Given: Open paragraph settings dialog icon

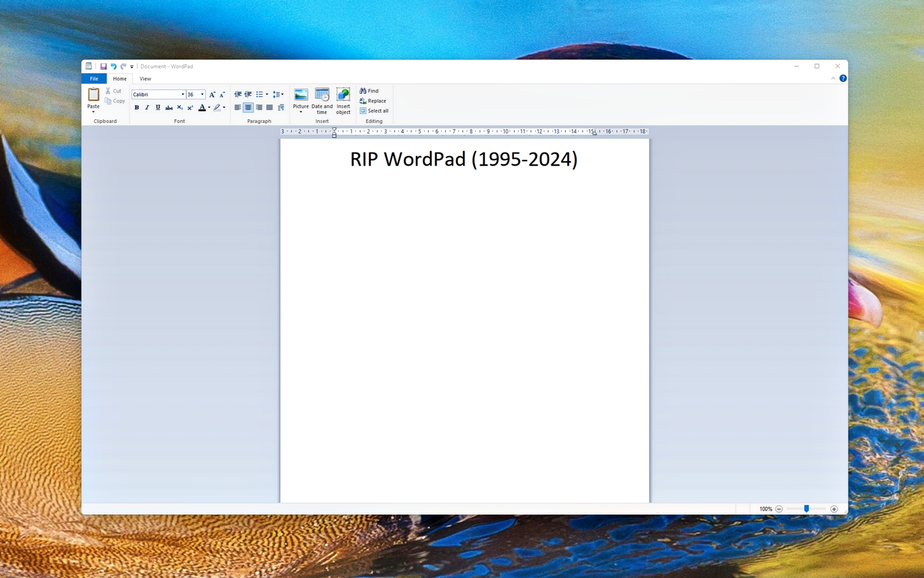Looking at the screenshot, I should 281,108.
